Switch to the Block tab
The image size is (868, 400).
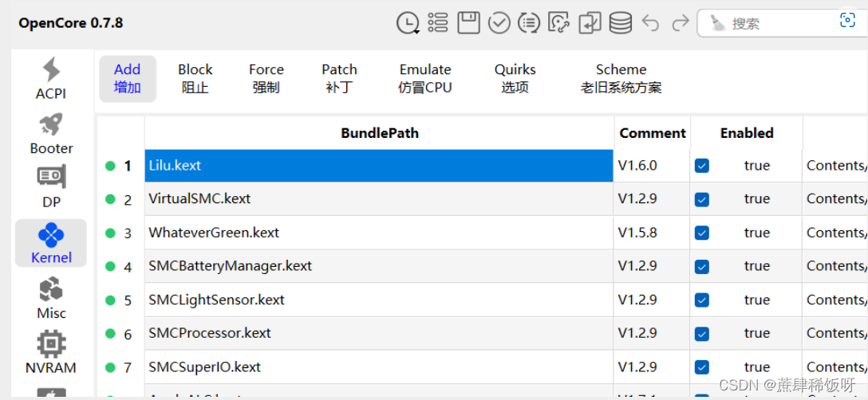click(x=195, y=79)
